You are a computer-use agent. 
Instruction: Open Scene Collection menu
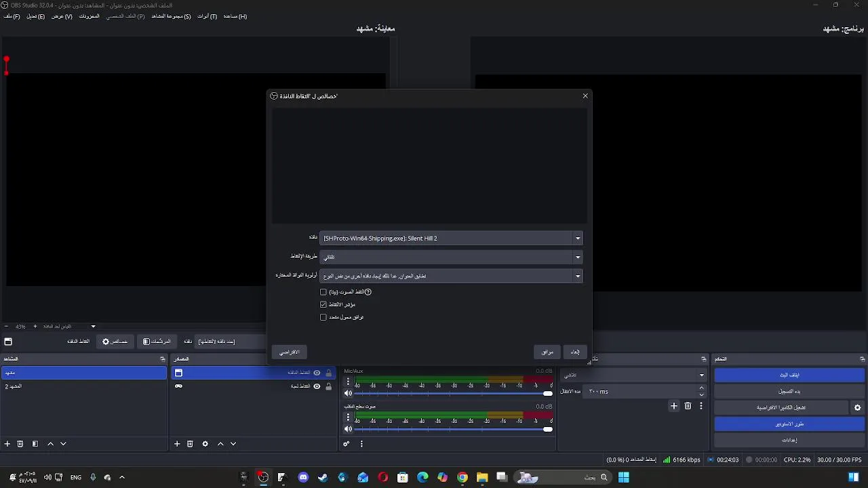pyautogui.click(x=171, y=16)
